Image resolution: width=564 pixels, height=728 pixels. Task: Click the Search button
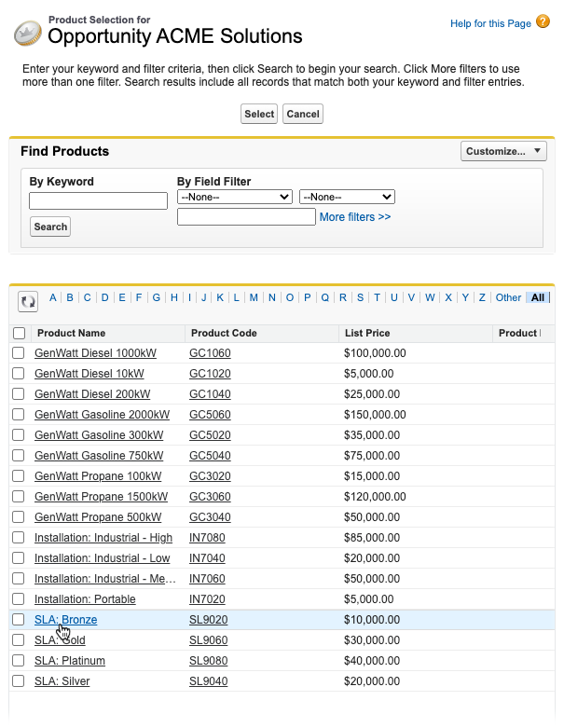pos(50,227)
